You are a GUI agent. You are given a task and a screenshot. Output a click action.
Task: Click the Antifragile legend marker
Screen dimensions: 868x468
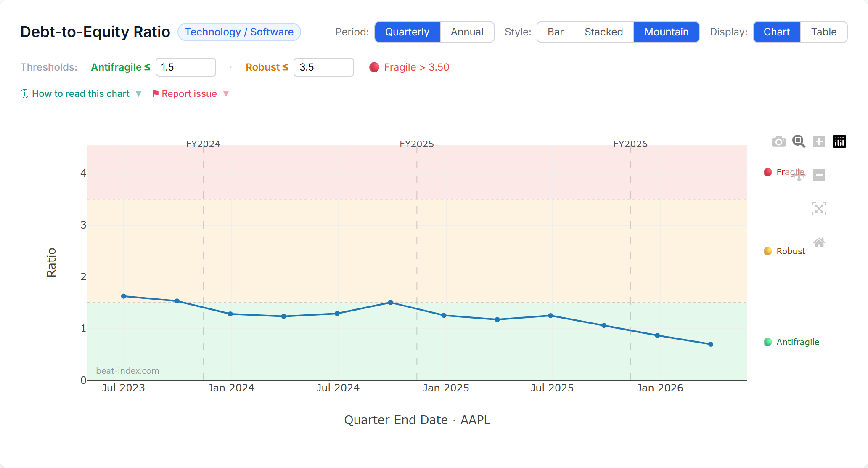click(767, 342)
